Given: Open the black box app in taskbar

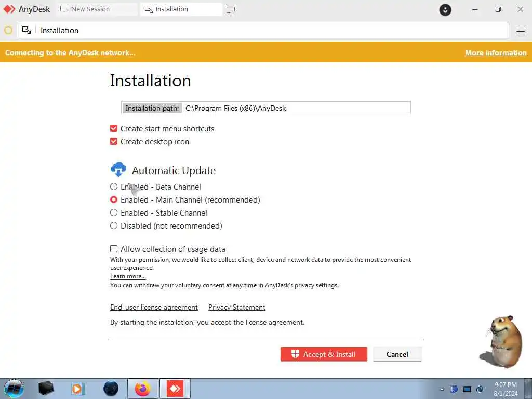Looking at the screenshot, I should [46, 389].
